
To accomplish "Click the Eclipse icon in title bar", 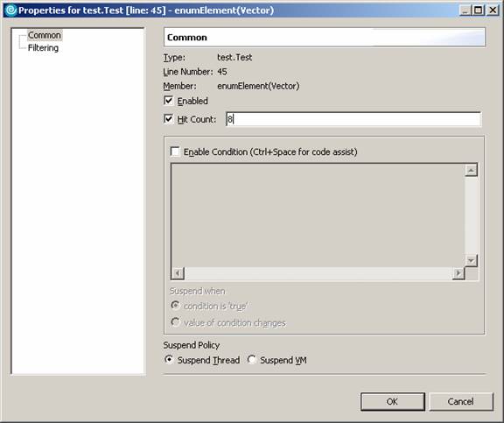I will pos(10,11).
